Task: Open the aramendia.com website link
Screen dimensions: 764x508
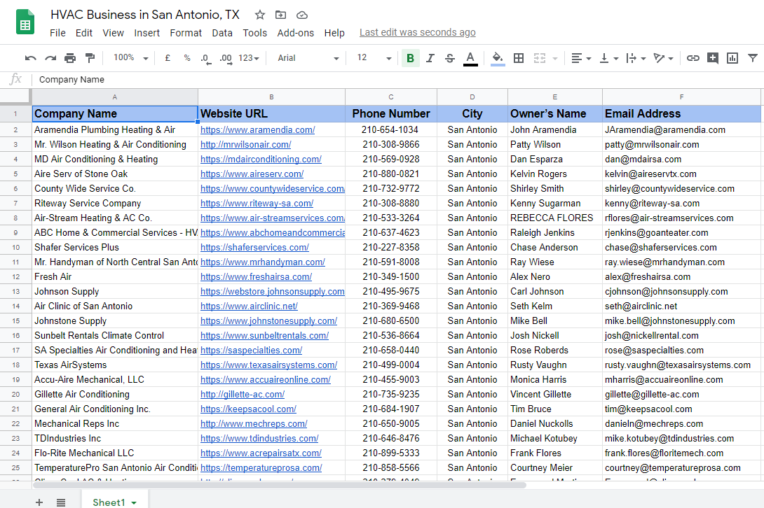Action: [x=257, y=130]
